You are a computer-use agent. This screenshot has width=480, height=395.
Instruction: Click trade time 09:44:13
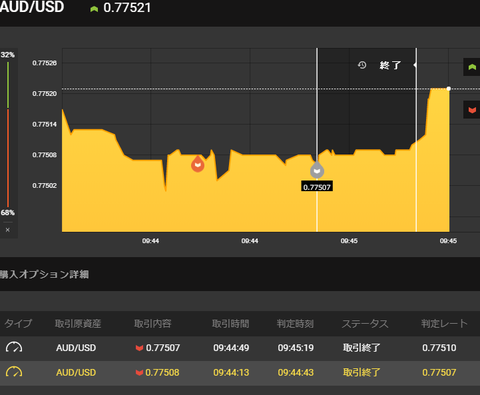click(231, 372)
